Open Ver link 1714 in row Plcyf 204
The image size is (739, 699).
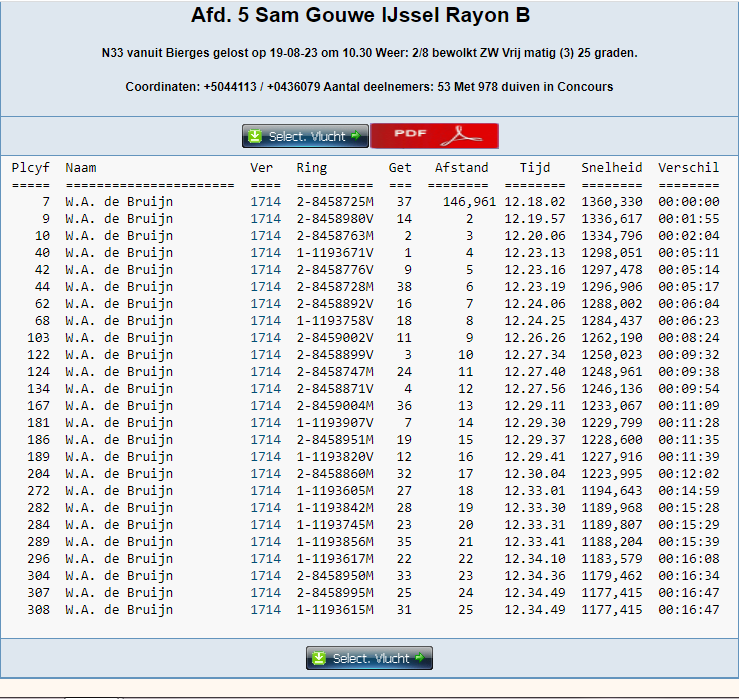click(x=265, y=473)
